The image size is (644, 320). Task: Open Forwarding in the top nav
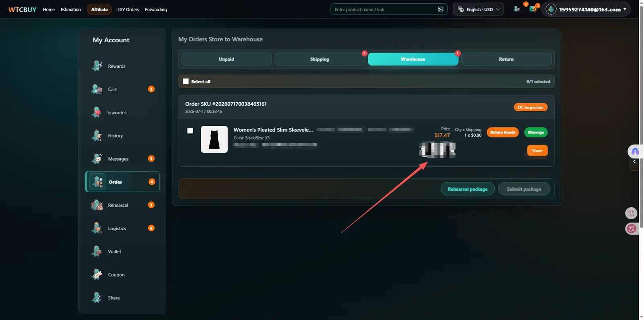(156, 10)
